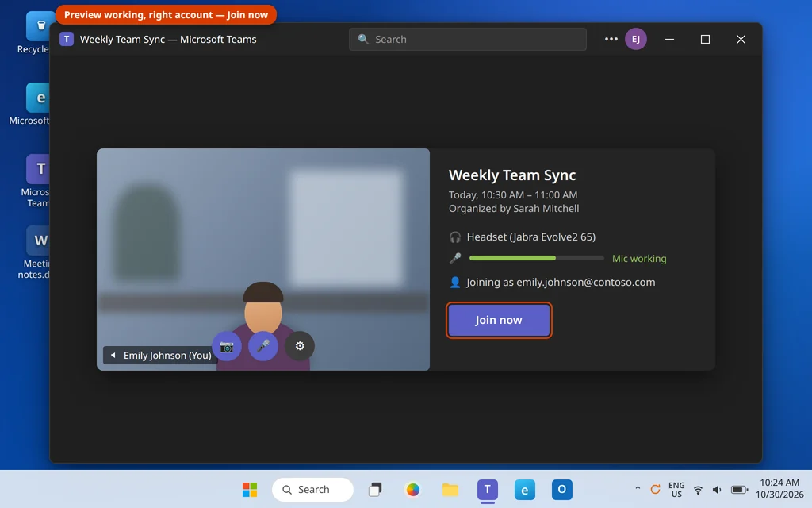The width and height of the screenshot is (812, 508).
Task: Click the 'Emily Johnson (You)' name label
Action: coord(167,356)
